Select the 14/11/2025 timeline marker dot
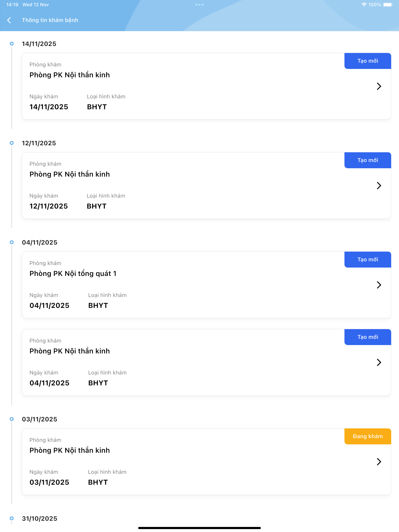The width and height of the screenshot is (399, 532). (x=11, y=44)
